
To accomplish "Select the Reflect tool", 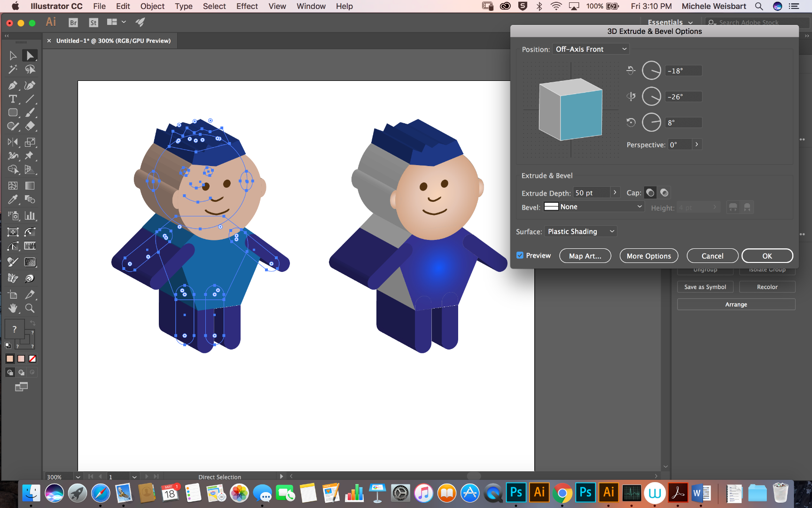I will 13,142.
